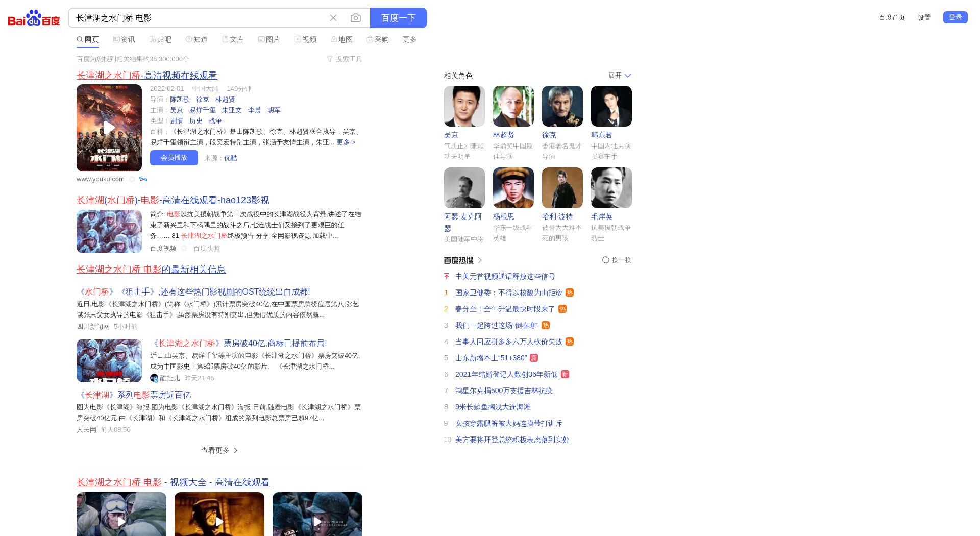
Task: Switch to the 资讯 tab
Action: [124, 39]
